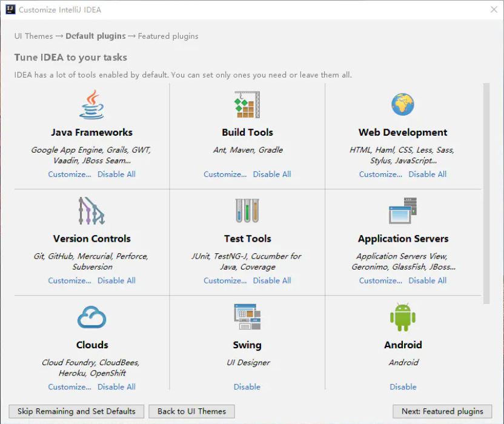504x424 pixels.
Task: Click the Web Development globe icon
Action: [403, 105]
